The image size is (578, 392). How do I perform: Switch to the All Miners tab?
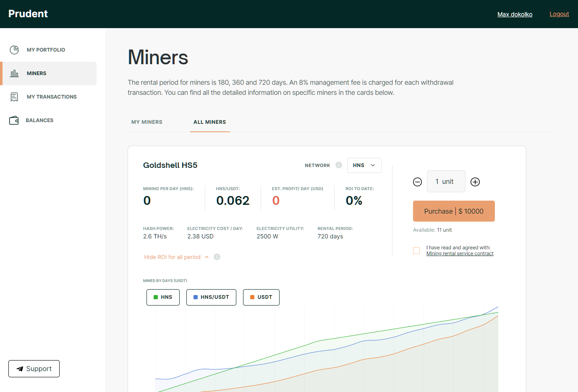pos(210,122)
